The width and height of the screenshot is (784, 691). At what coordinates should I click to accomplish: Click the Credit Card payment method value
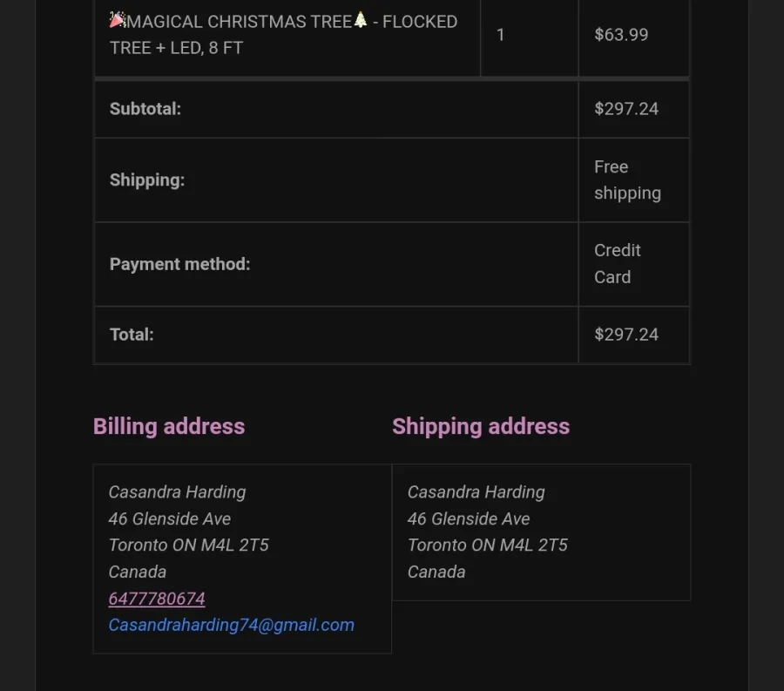point(617,263)
